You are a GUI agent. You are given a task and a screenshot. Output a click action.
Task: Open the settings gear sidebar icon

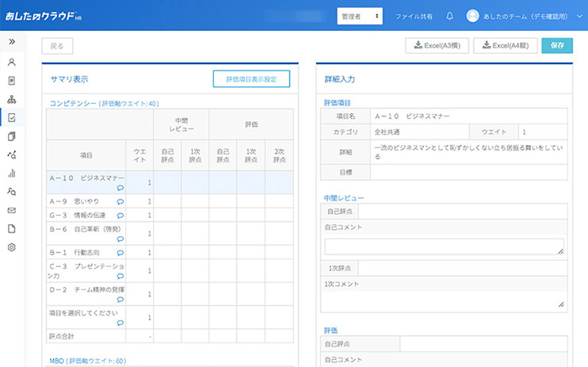tap(12, 247)
